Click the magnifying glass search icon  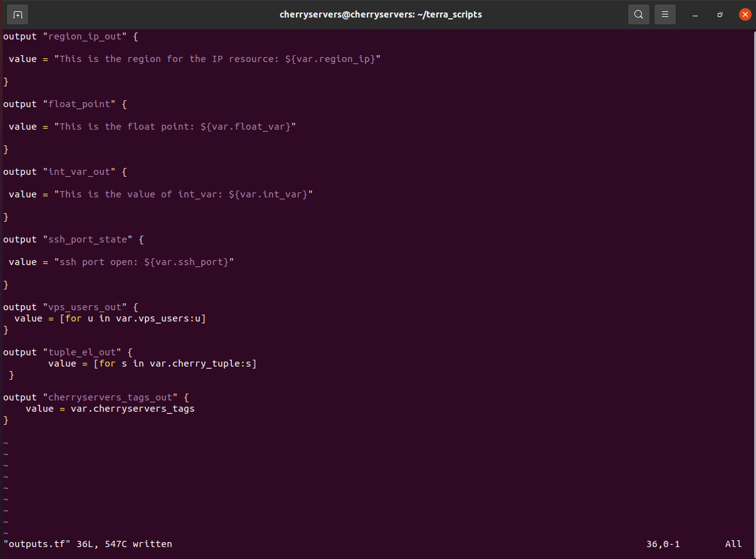(638, 14)
